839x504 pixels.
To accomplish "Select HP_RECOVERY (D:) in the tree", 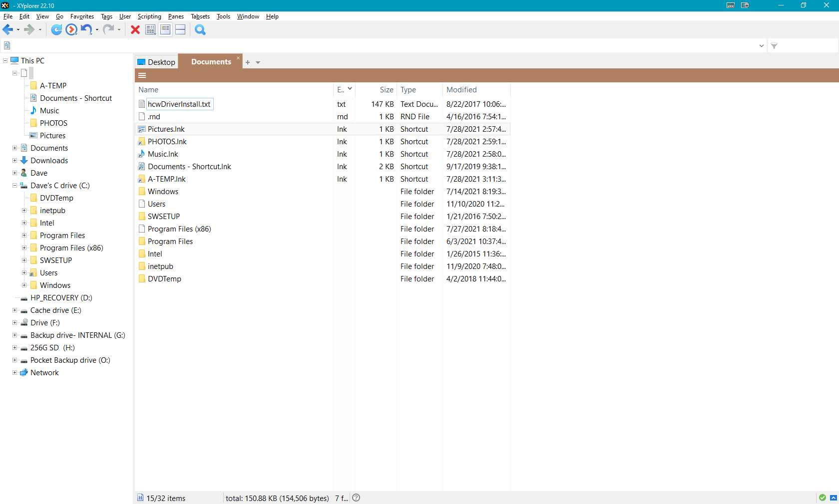I will click(61, 298).
